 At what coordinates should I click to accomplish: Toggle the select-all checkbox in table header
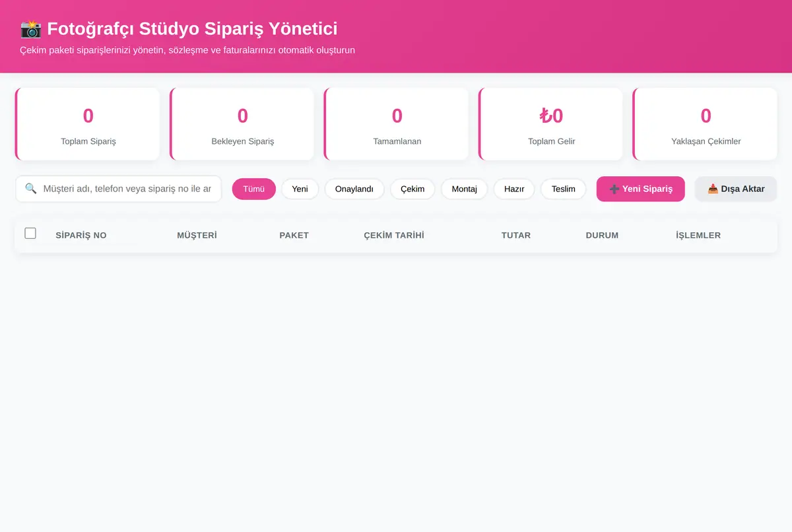(30, 233)
